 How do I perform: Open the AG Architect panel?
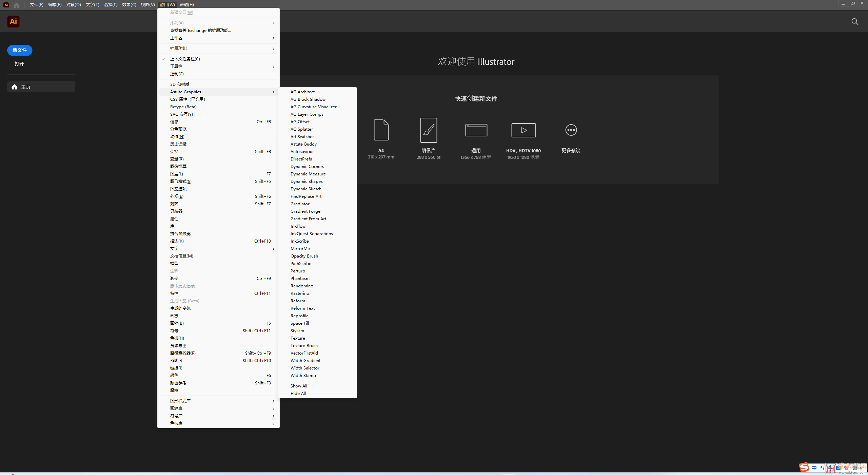click(x=317, y=92)
